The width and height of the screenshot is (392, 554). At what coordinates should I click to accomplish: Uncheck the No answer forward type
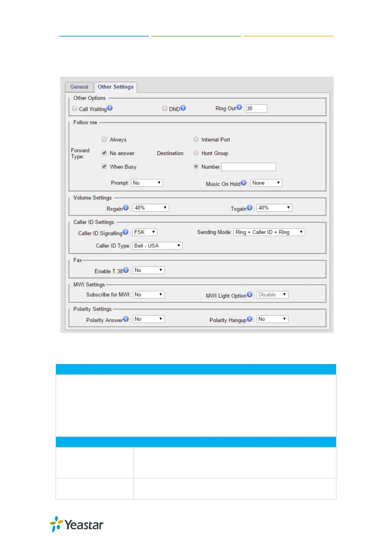pos(104,153)
